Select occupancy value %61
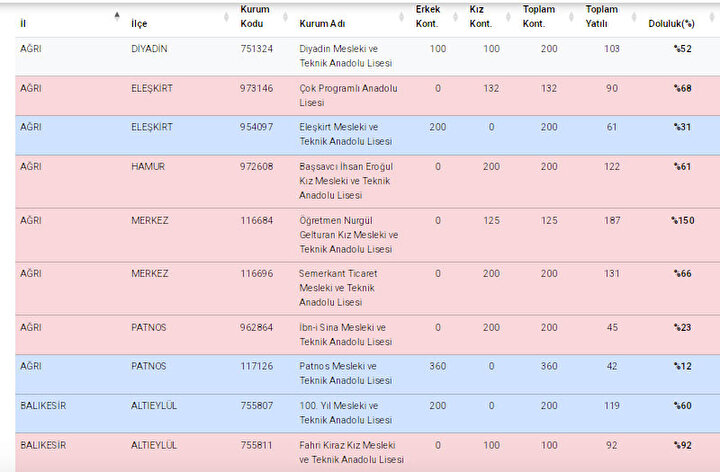 tap(682, 166)
